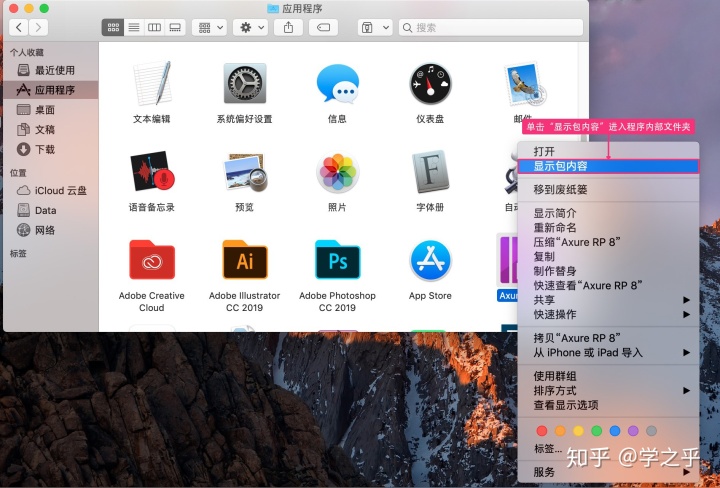This screenshot has width=720, height=488.
Task: Select the App Store application icon
Action: point(430,260)
